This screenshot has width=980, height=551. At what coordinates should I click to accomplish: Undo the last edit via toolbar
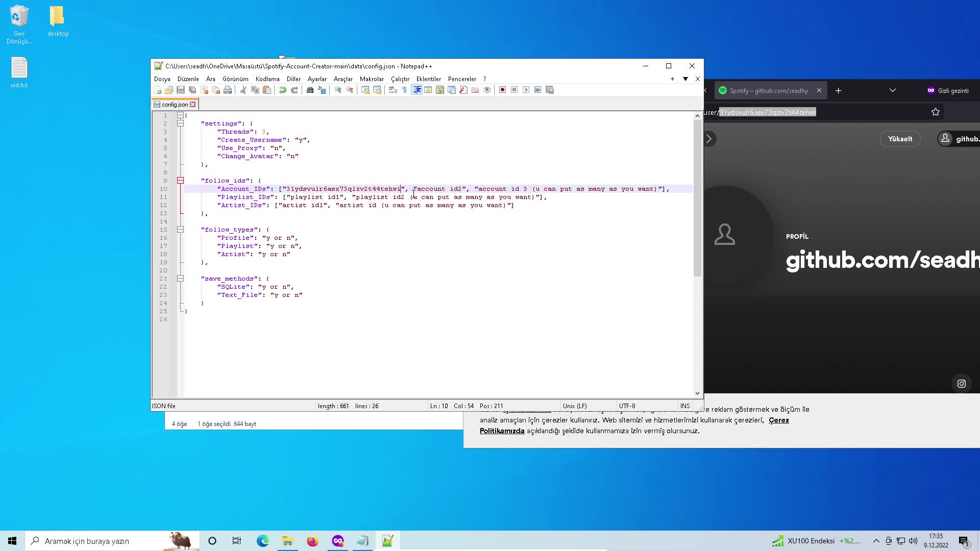click(x=282, y=90)
